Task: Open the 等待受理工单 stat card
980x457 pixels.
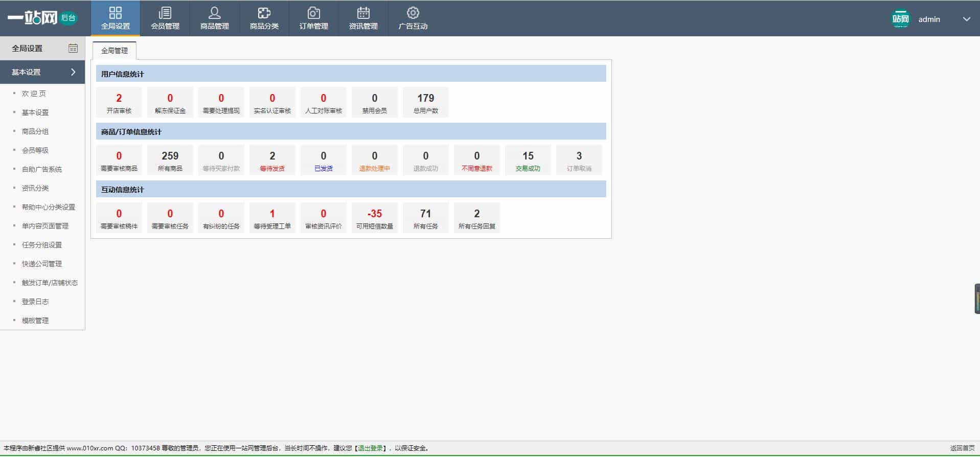Action: pyautogui.click(x=272, y=218)
